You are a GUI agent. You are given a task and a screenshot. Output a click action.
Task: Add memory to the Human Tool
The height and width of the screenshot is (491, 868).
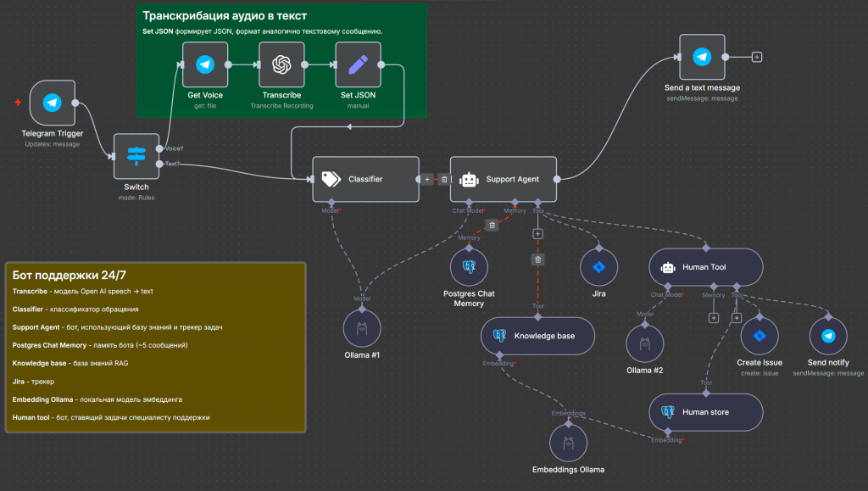(714, 318)
